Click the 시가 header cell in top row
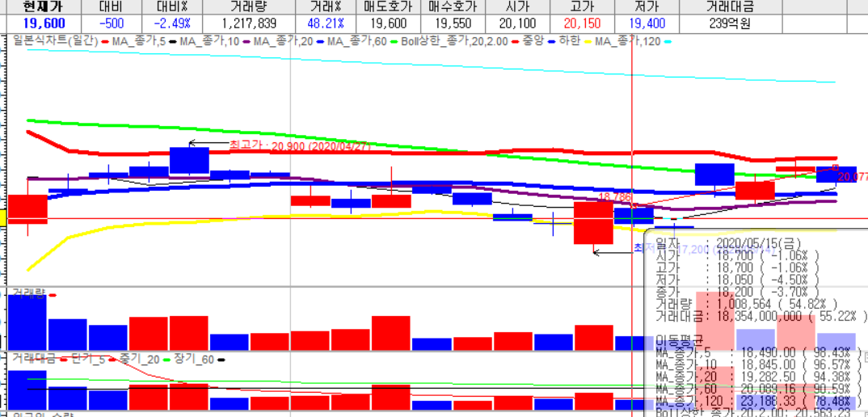 [x=516, y=7]
